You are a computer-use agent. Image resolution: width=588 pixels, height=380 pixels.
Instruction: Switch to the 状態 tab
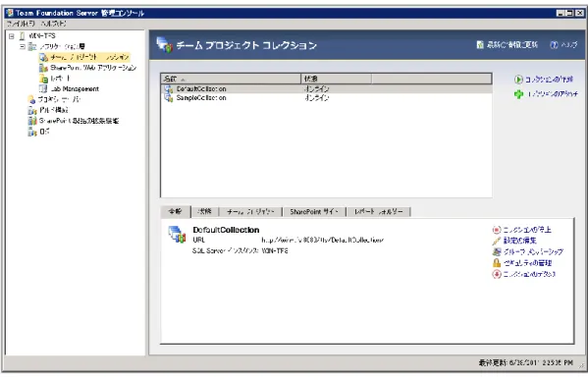click(x=205, y=212)
